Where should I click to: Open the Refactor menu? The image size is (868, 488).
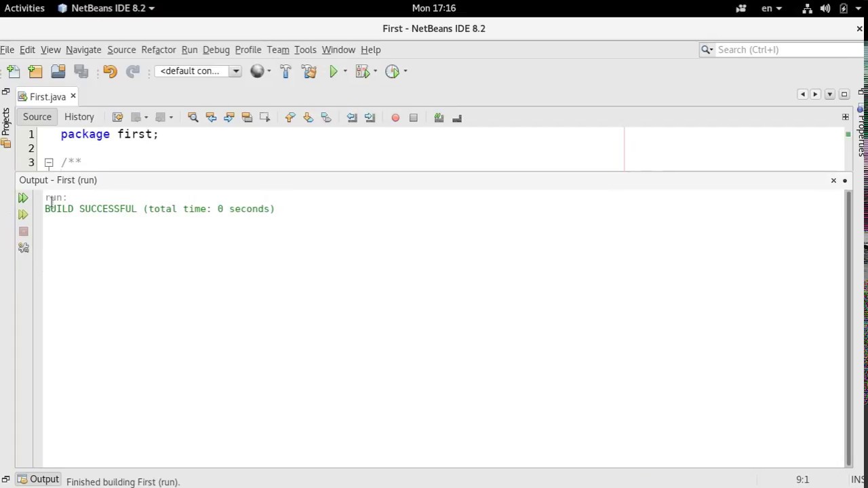tap(159, 49)
